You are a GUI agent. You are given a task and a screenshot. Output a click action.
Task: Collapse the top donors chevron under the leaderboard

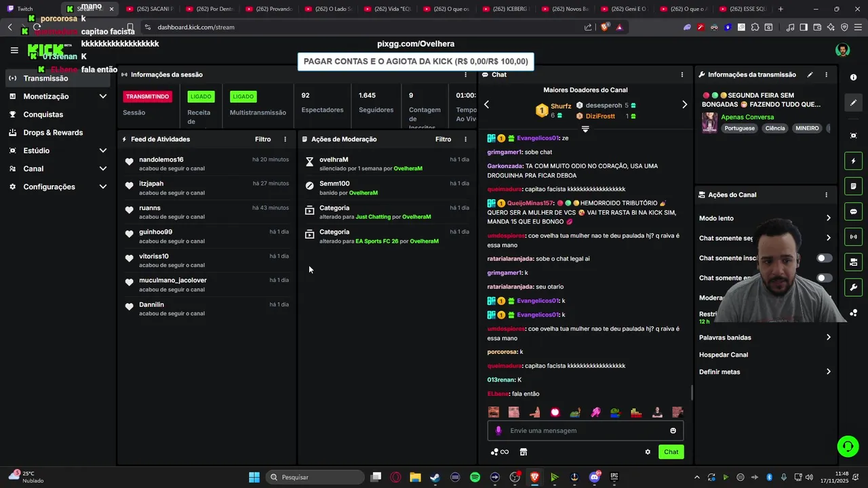click(x=585, y=129)
